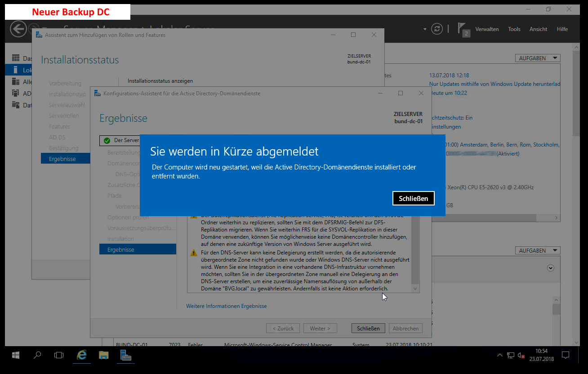The height and width of the screenshot is (374, 588).
Task: Click the Server Manager back arrow
Action: coord(18,29)
